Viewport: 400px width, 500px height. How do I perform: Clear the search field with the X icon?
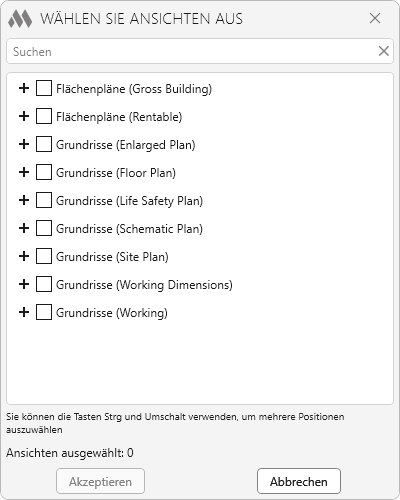384,51
